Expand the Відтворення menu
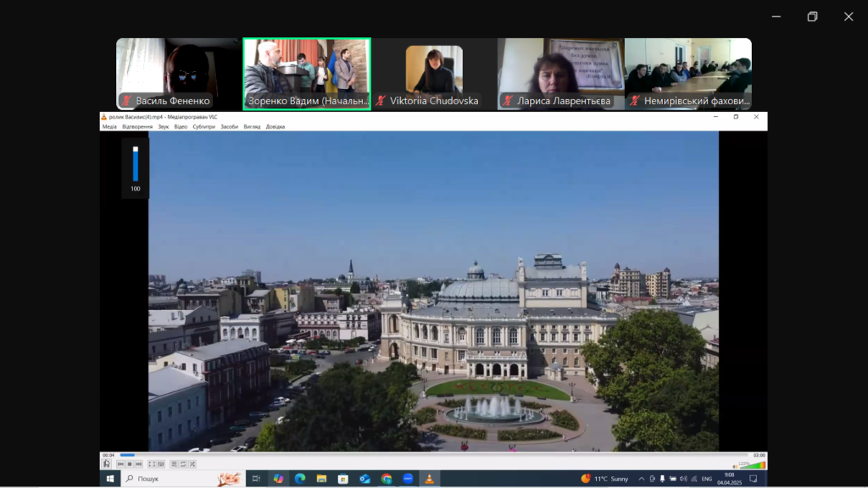Viewport: 868px width, 488px height. (137, 126)
